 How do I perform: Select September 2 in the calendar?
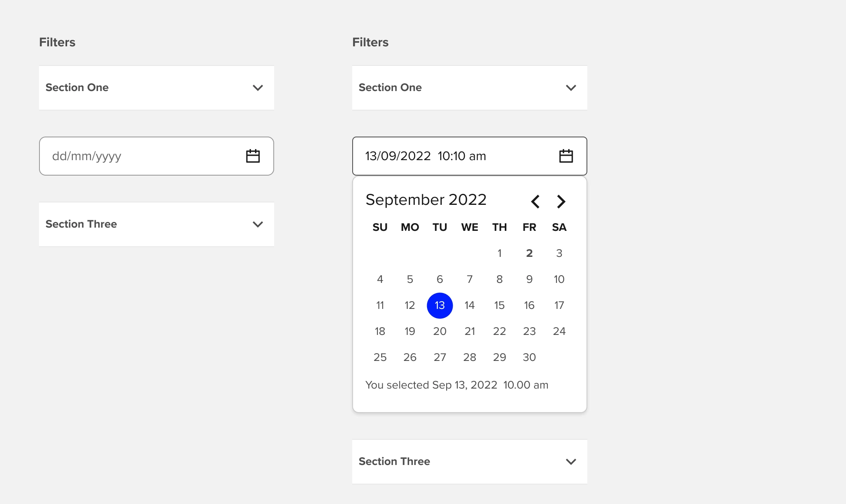[x=529, y=253]
